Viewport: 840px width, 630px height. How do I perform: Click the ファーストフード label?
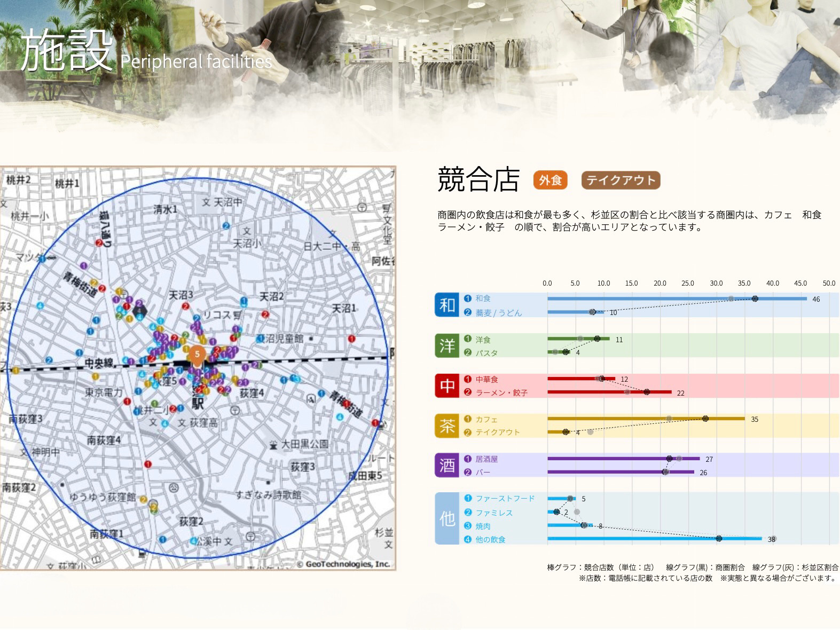click(505, 499)
